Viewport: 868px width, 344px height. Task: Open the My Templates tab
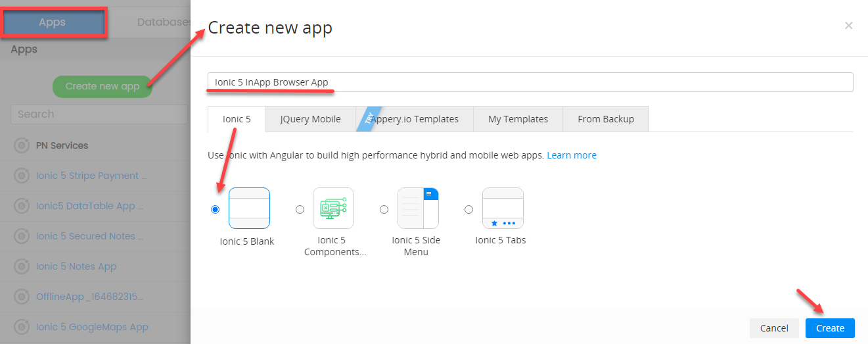coord(518,119)
